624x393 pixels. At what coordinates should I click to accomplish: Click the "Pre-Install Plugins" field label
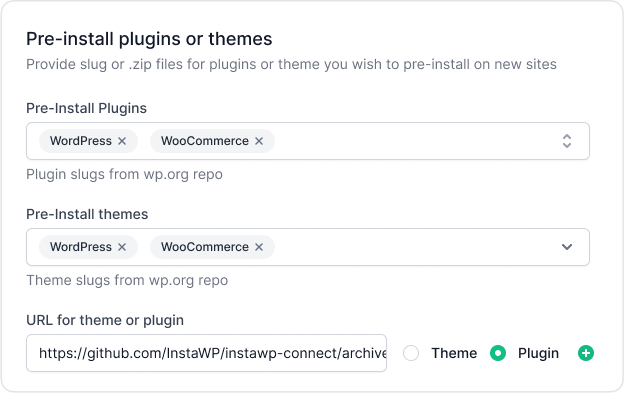pyautogui.click(x=86, y=108)
